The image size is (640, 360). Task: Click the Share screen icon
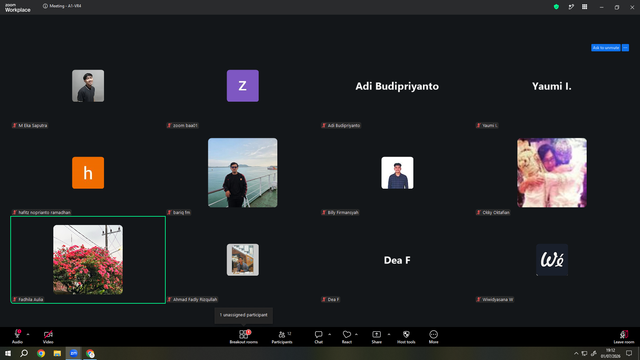coord(376,337)
